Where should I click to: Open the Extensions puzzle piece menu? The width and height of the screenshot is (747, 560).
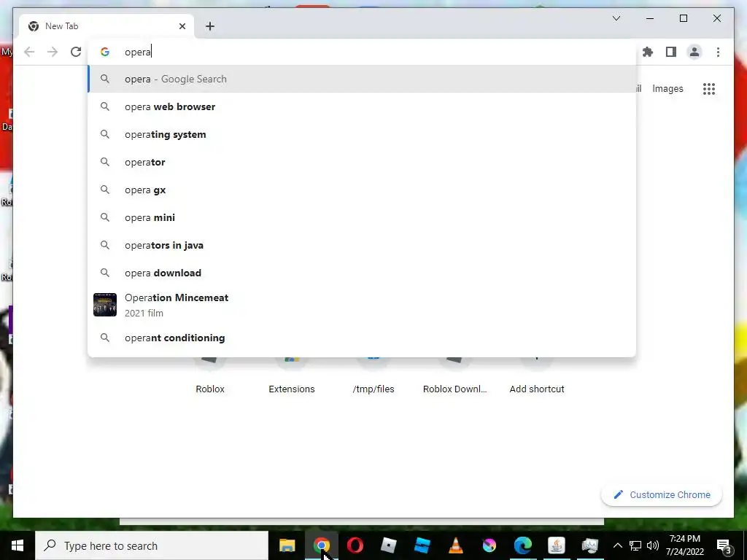point(648,52)
